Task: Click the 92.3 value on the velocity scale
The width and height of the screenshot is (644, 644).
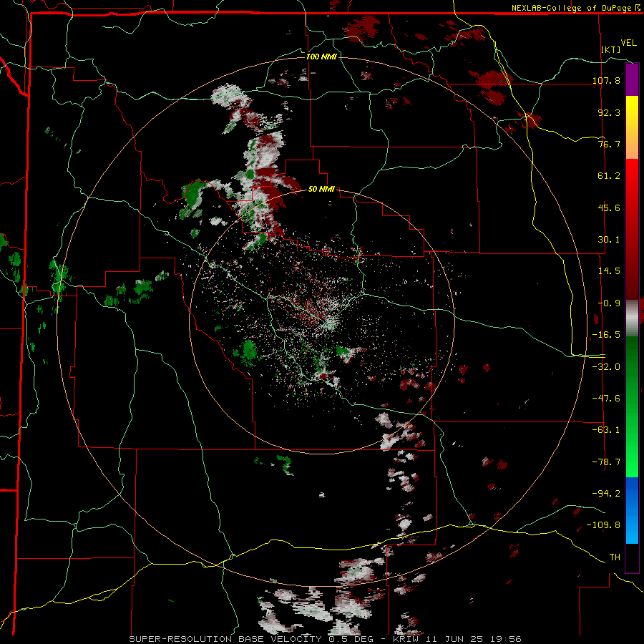Action: point(609,112)
